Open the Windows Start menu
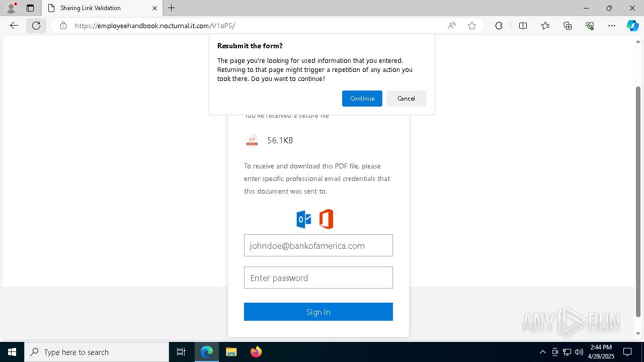The width and height of the screenshot is (644, 362). point(12,352)
